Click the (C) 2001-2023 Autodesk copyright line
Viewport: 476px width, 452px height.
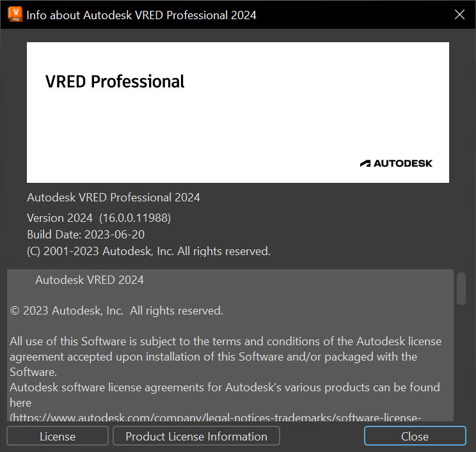click(148, 251)
